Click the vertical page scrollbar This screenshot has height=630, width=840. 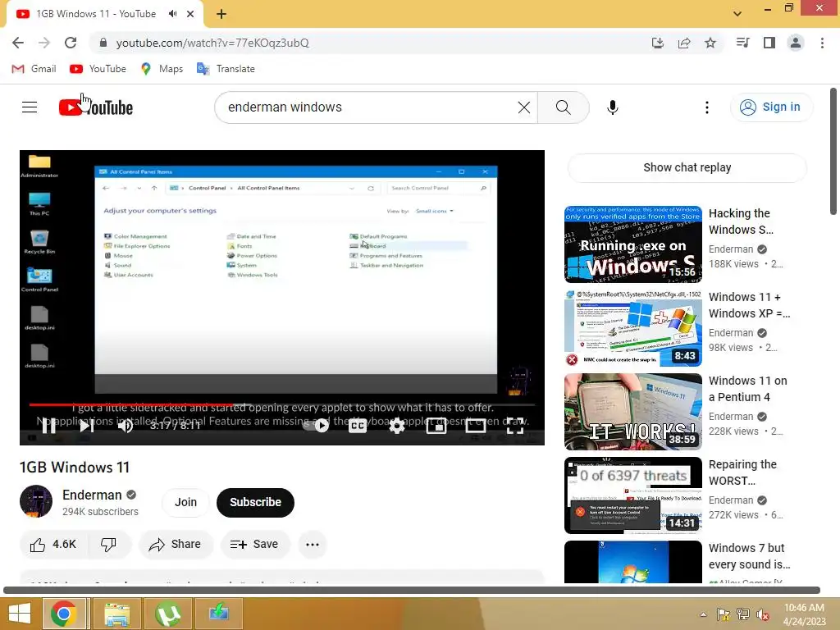click(x=833, y=152)
